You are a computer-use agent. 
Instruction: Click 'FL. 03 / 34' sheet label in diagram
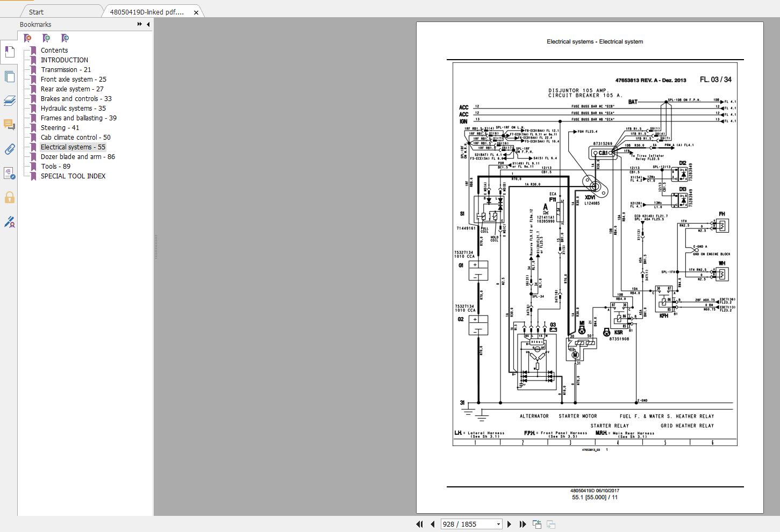click(715, 80)
